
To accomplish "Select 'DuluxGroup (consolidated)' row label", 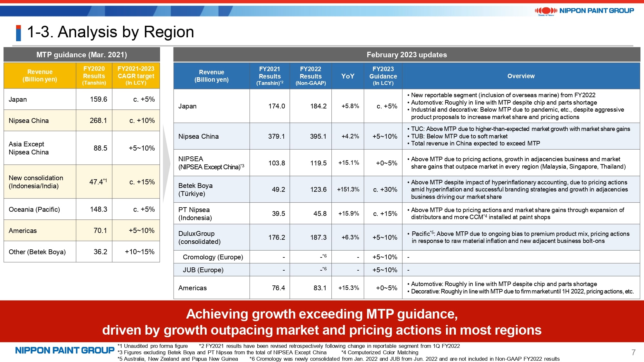I will tap(200, 237).
